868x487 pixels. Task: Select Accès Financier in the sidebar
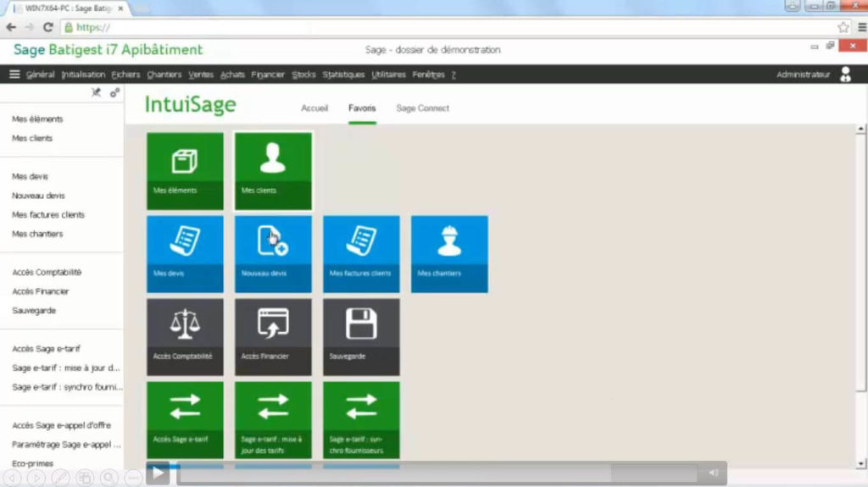pos(41,291)
